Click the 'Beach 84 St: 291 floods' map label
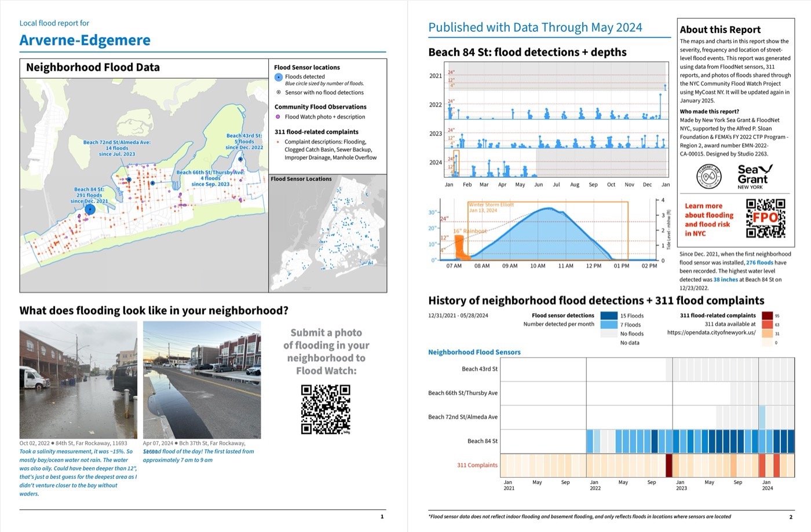This screenshot has width=811, height=532. pos(89,195)
